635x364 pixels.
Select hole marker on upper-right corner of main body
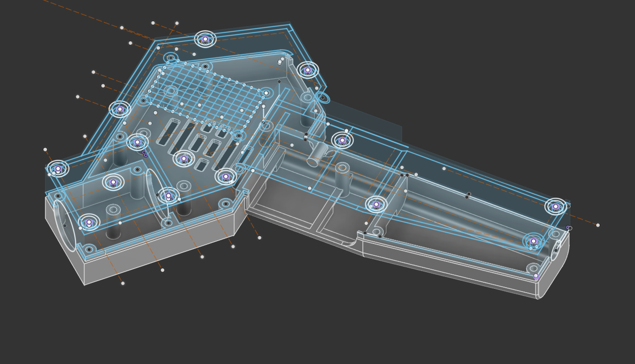pyautogui.click(x=308, y=70)
